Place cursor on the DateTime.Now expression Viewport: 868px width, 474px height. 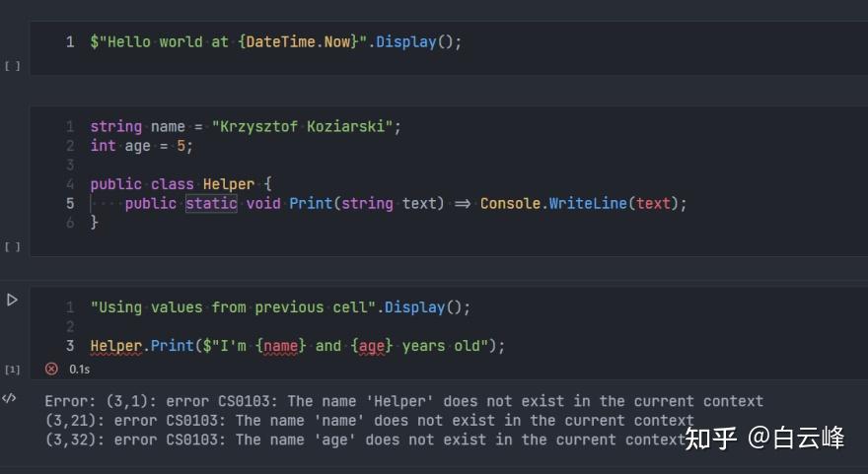tap(298, 42)
